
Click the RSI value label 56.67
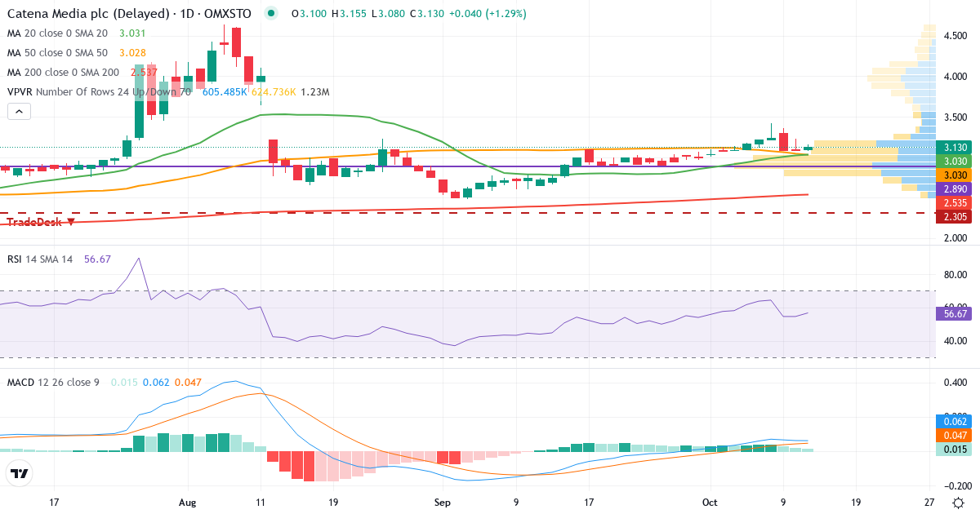coord(955,313)
